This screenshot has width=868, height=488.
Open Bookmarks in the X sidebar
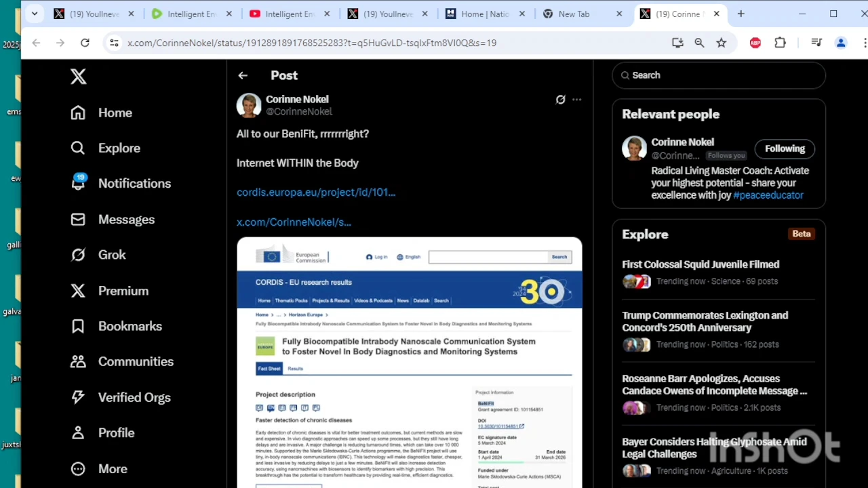(x=116, y=326)
